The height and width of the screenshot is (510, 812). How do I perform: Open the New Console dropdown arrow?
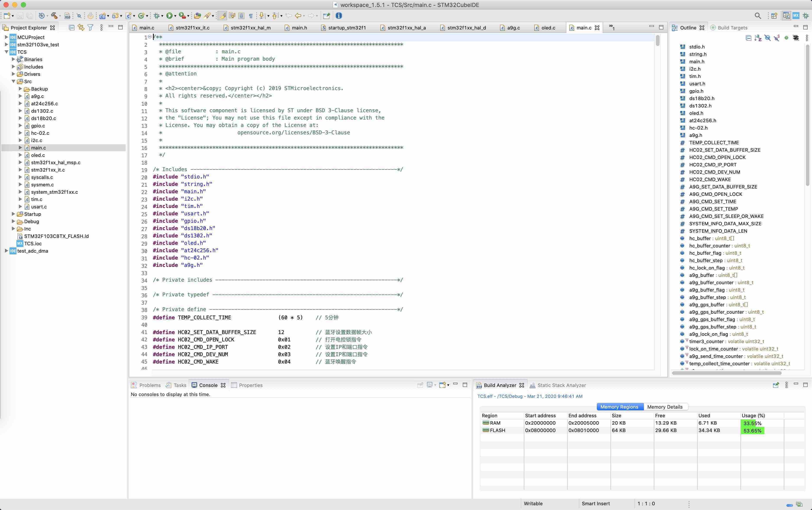[448, 385]
